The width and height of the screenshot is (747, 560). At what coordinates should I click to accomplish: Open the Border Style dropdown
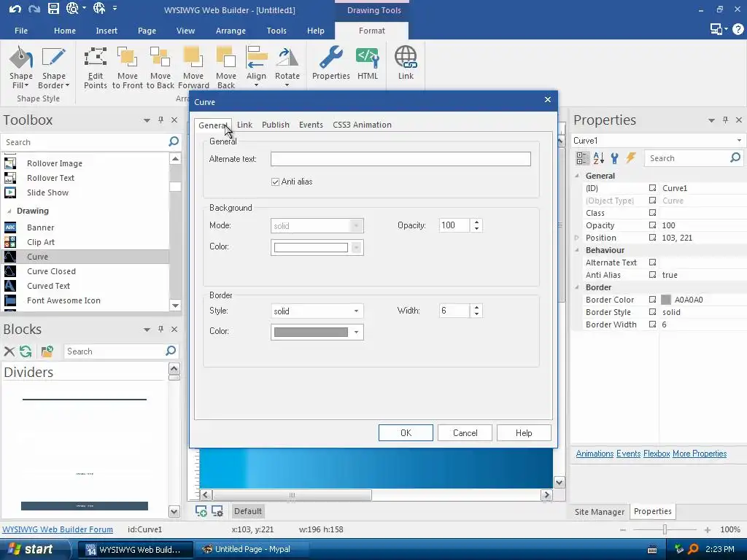(x=317, y=311)
